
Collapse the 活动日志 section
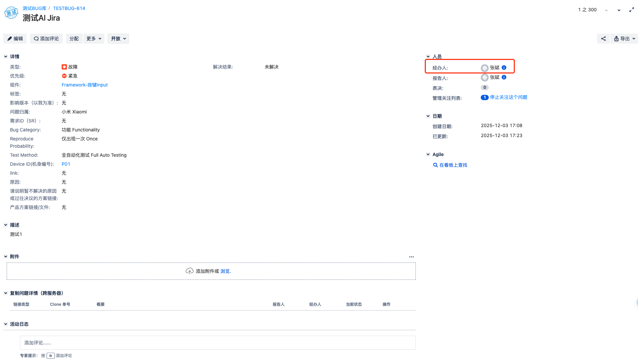(x=6, y=324)
